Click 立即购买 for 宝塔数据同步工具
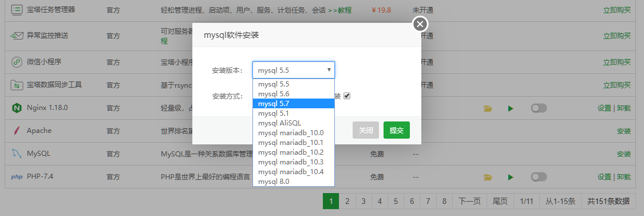Screen dimensions: 644x216 coord(617,85)
